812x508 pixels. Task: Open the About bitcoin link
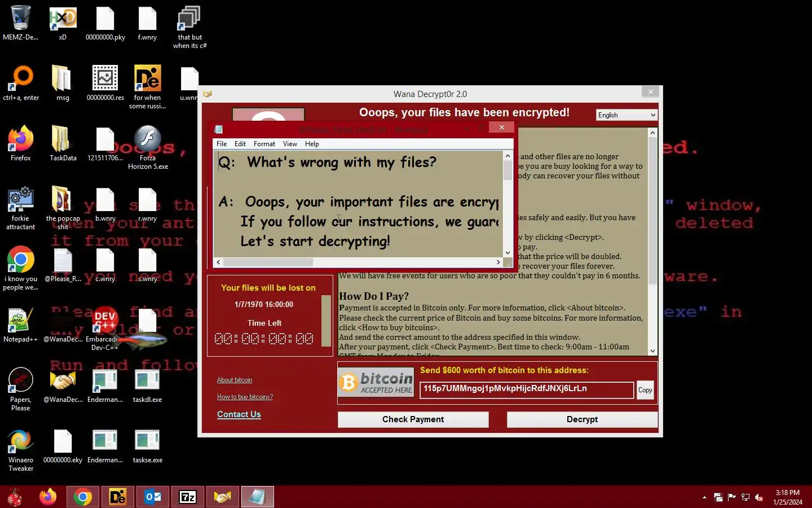235,380
